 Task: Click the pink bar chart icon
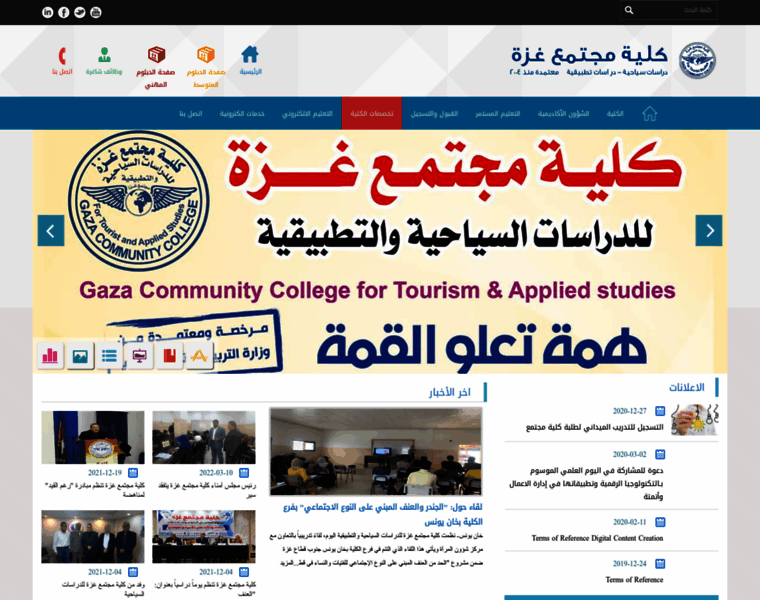click(50, 356)
